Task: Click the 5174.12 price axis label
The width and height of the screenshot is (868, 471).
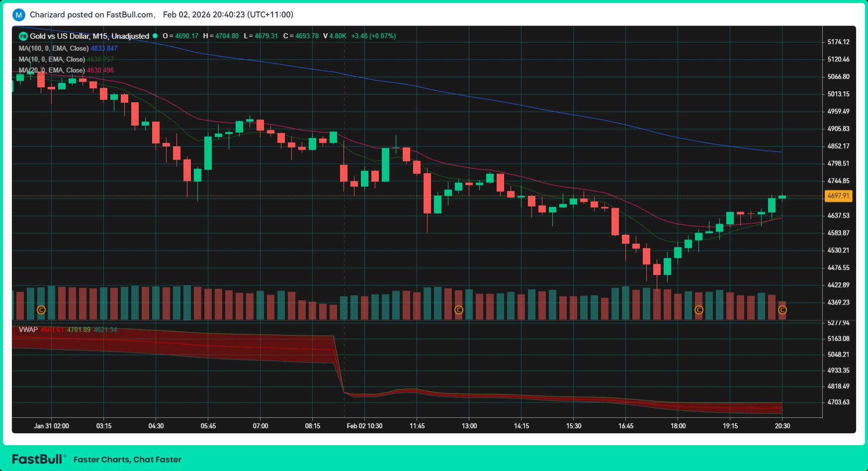Action: coord(838,42)
